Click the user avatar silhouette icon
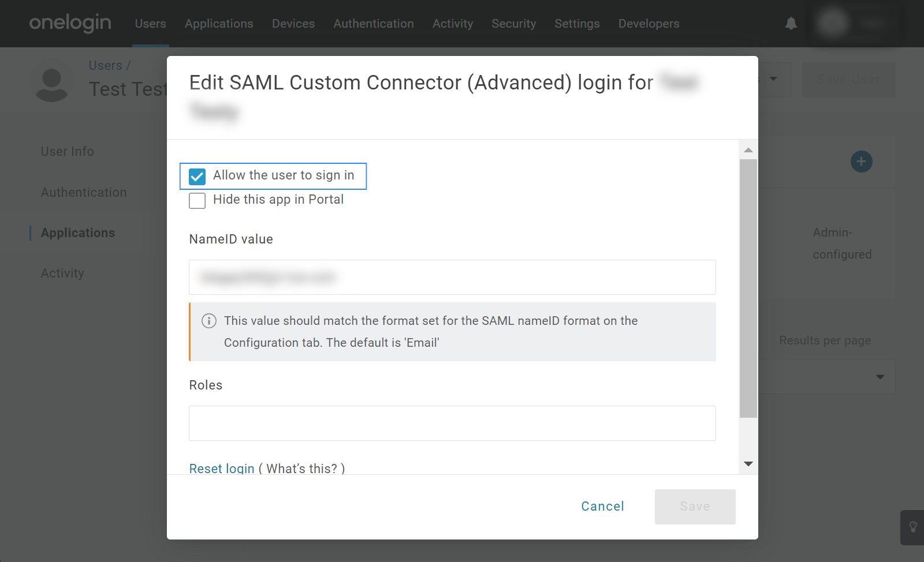The width and height of the screenshot is (924, 562). click(x=51, y=84)
